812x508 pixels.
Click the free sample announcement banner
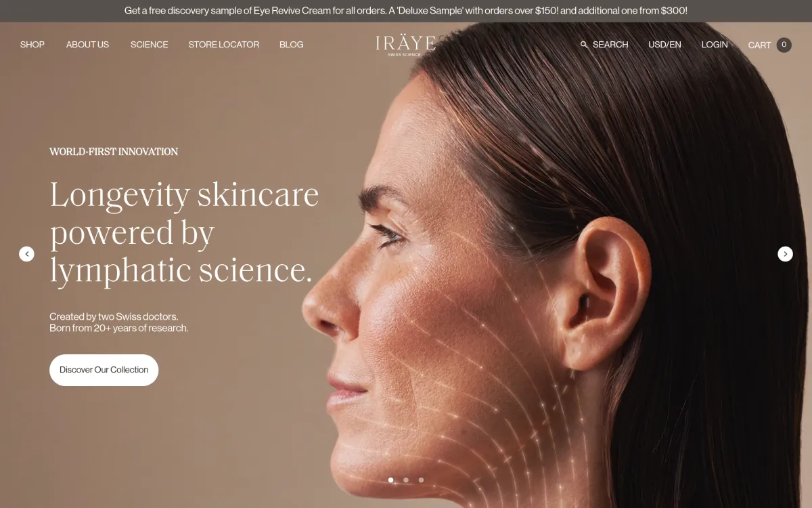coord(406,11)
